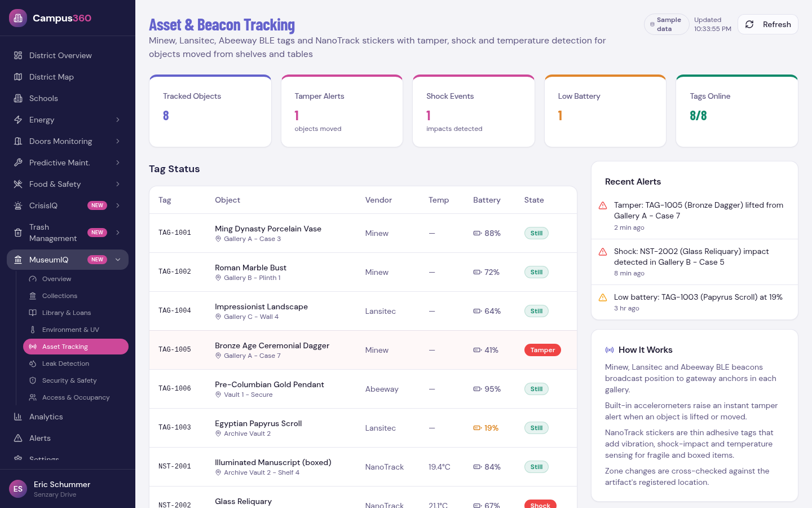Click the beacon icon beside How It Works
The image size is (812, 508).
click(610, 350)
